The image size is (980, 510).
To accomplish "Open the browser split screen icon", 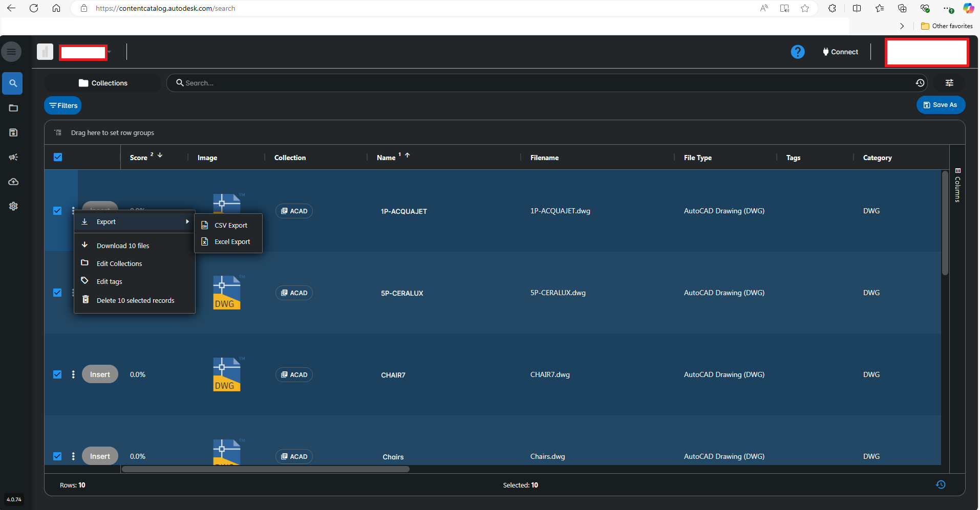I will tap(857, 8).
